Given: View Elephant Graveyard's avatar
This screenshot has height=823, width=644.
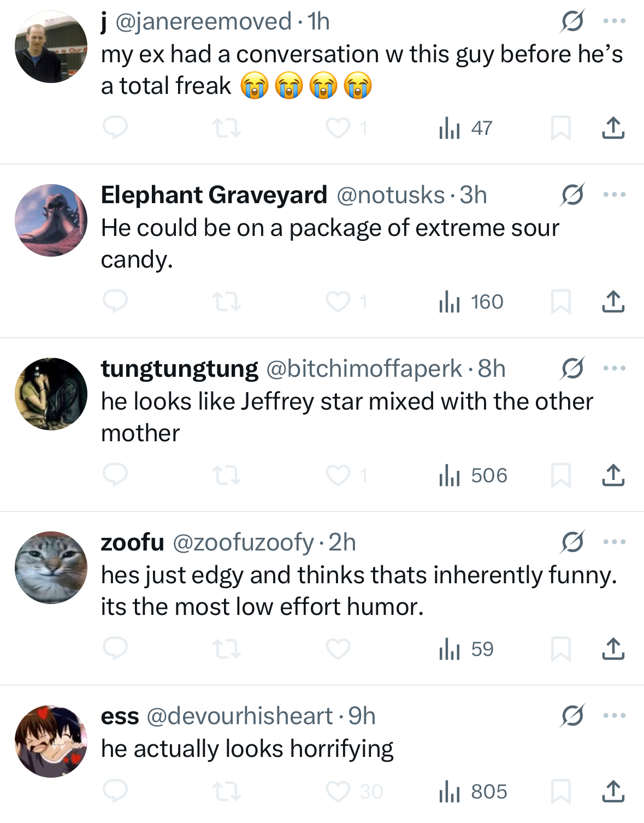Looking at the screenshot, I should [x=51, y=220].
